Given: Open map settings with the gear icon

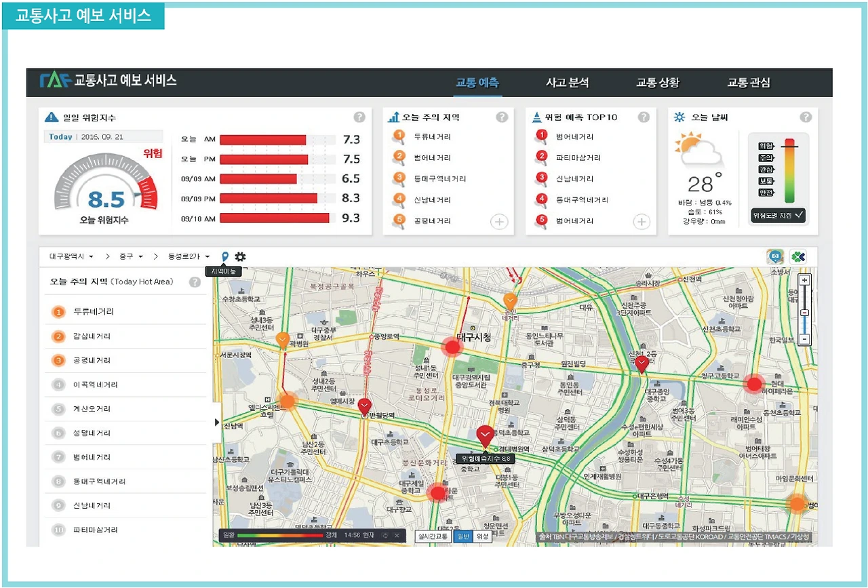Looking at the screenshot, I should pos(240,257).
